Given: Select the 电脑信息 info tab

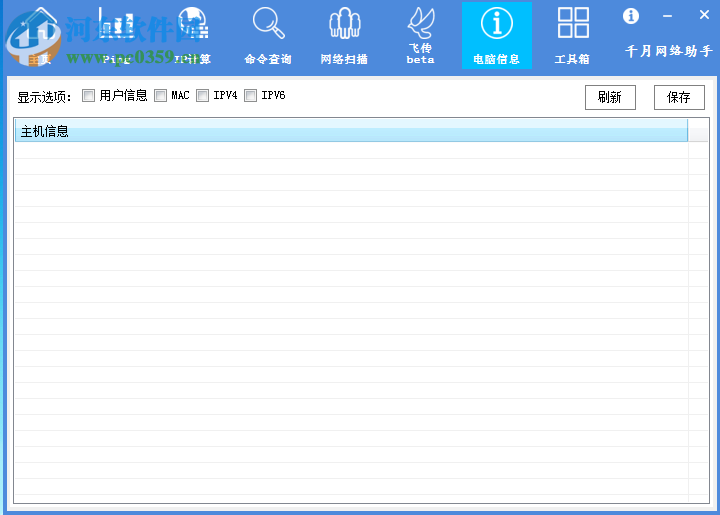Looking at the screenshot, I should point(497,36).
